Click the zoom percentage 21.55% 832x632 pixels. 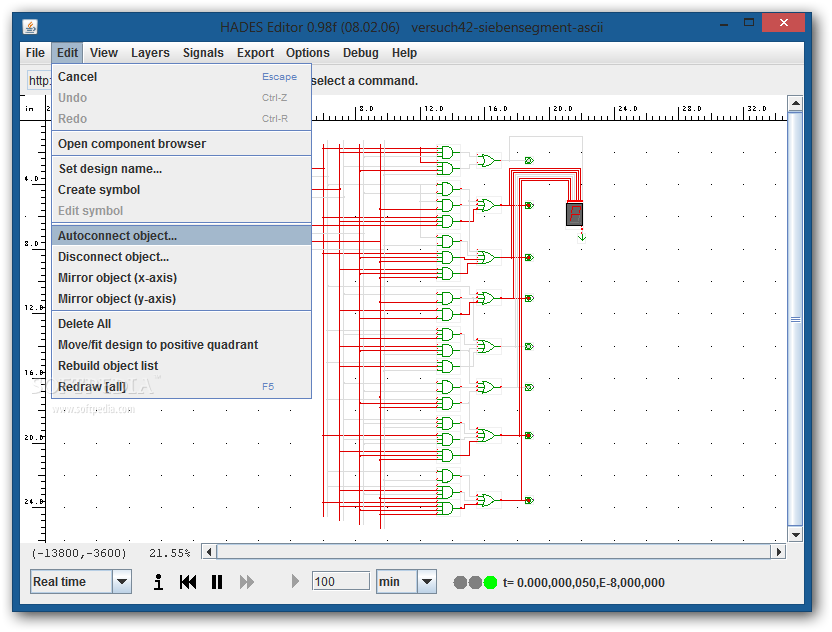170,553
